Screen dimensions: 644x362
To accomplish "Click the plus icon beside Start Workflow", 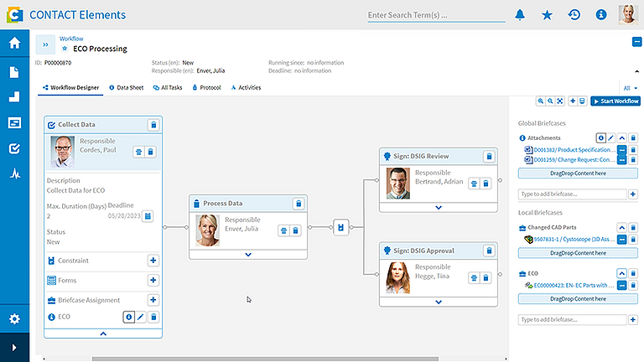I will (573, 101).
